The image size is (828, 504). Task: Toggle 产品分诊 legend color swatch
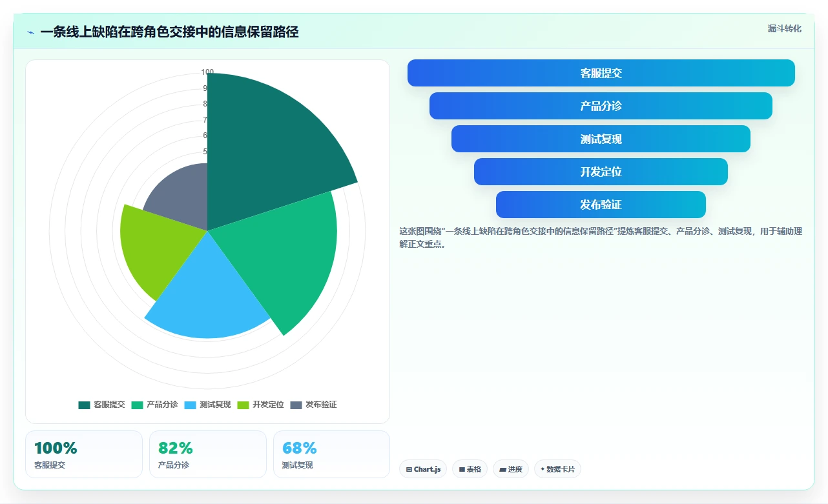[137, 405]
